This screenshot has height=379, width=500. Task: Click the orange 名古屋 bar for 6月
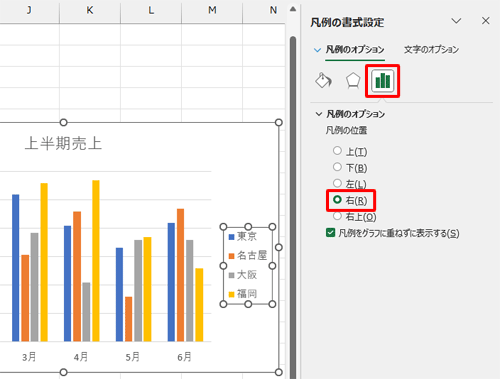click(180, 275)
